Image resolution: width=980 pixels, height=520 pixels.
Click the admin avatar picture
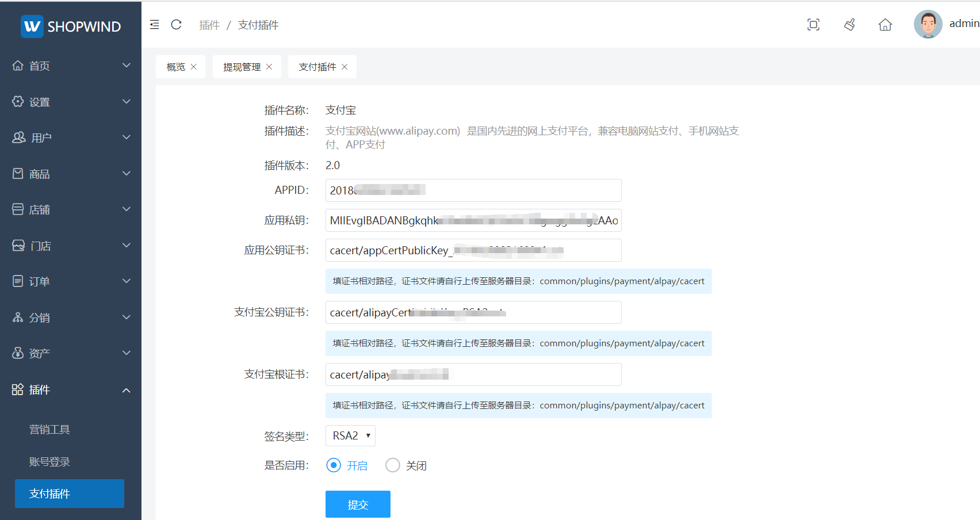(x=928, y=24)
